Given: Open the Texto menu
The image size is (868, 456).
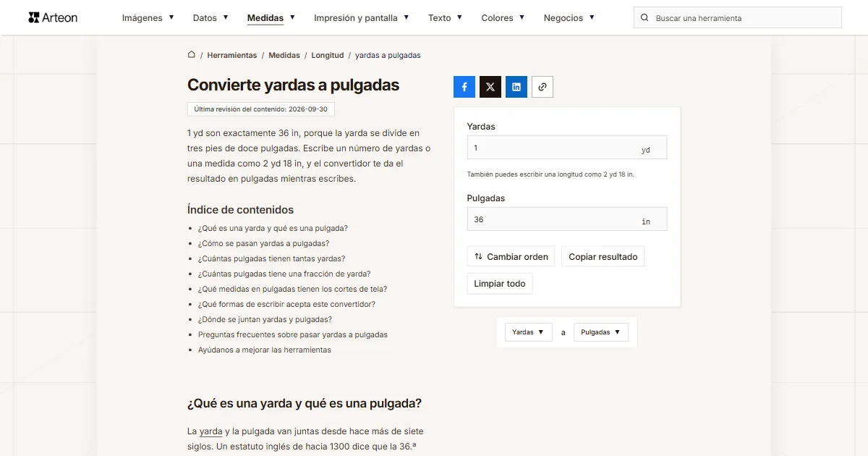Looking at the screenshot, I should pyautogui.click(x=445, y=18).
